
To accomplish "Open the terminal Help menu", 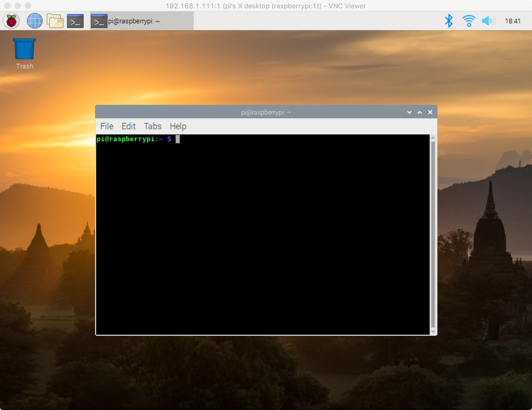I will pos(178,126).
